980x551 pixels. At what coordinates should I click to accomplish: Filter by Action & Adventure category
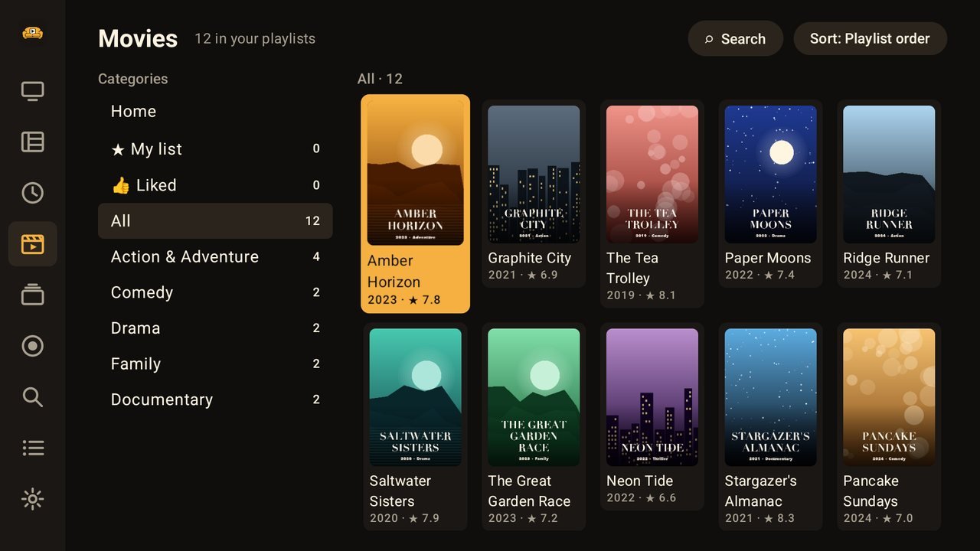215,257
